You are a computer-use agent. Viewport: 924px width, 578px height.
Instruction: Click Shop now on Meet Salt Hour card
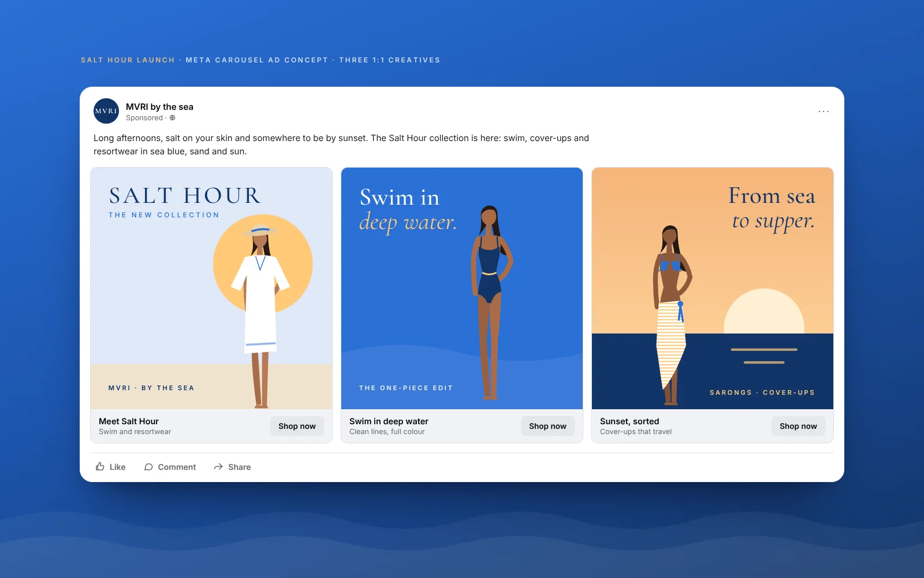click(297, 426)
